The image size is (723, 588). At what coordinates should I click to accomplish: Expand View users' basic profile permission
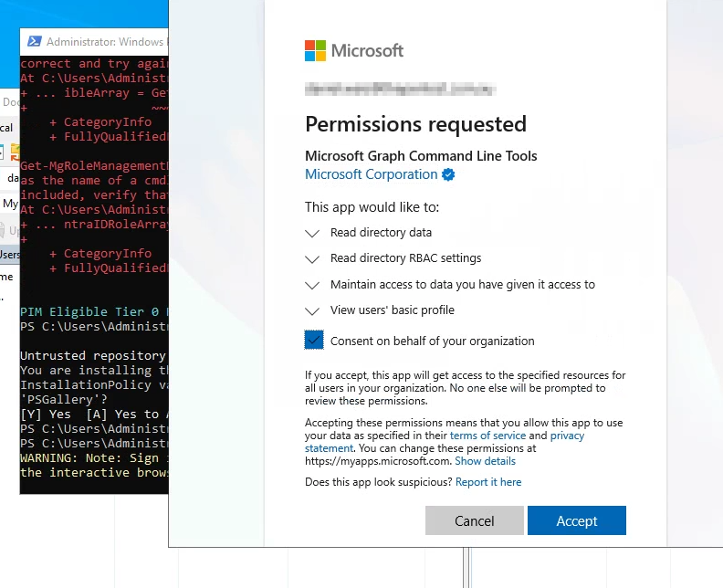click(x=312, y=310)
